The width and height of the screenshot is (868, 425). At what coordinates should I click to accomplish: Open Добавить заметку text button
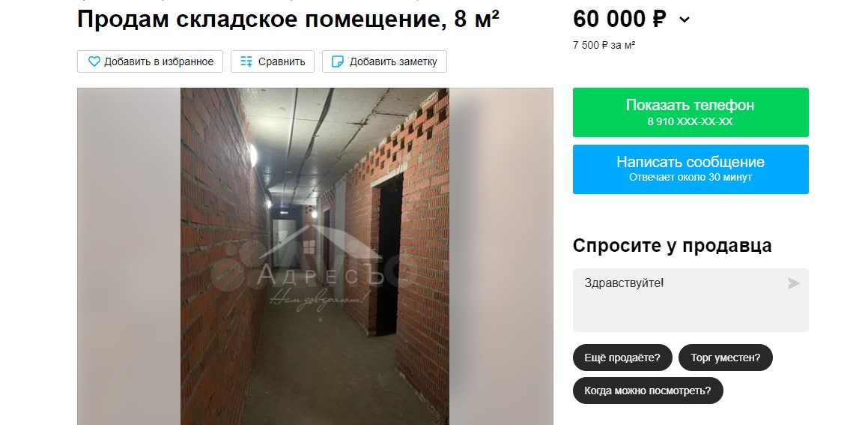tap(393, 61)
